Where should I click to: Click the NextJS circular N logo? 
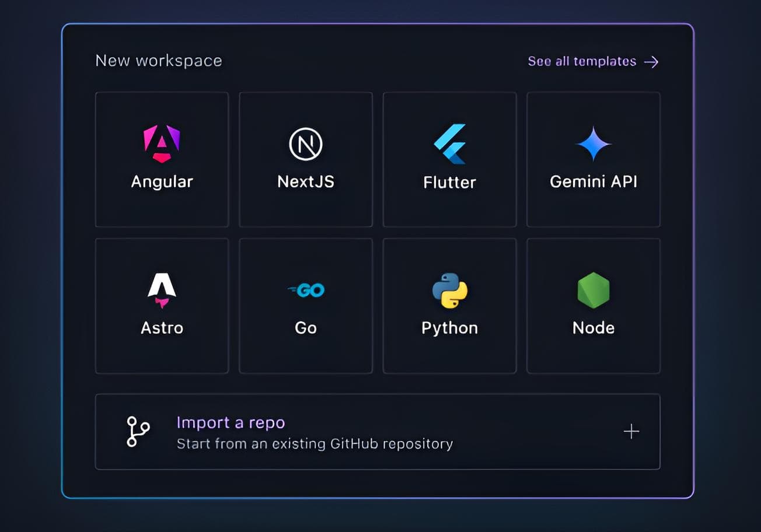pyautogui.click(x=306, y=144)
